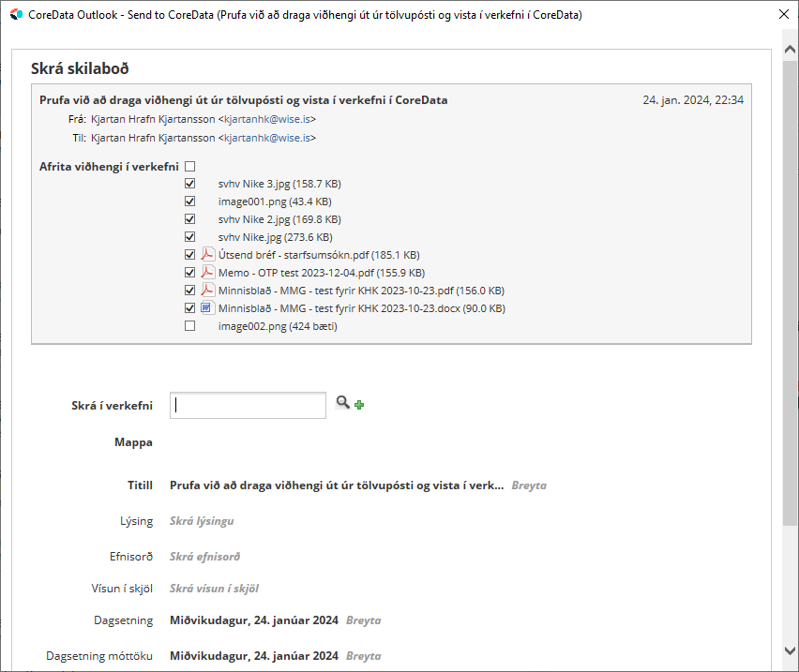
Task: Click Skrá lýsingu description placeholder
Action: pos(202,521)
